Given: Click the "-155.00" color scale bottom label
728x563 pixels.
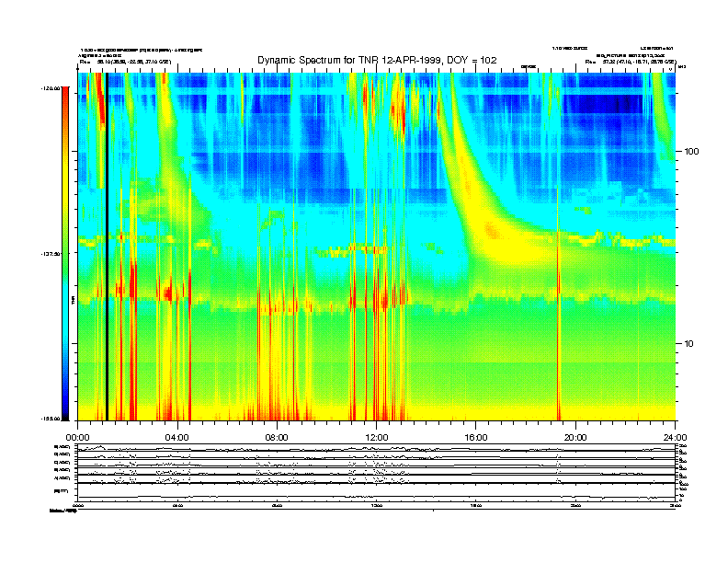Looking at the screenshot, I should tap(51, 419).
